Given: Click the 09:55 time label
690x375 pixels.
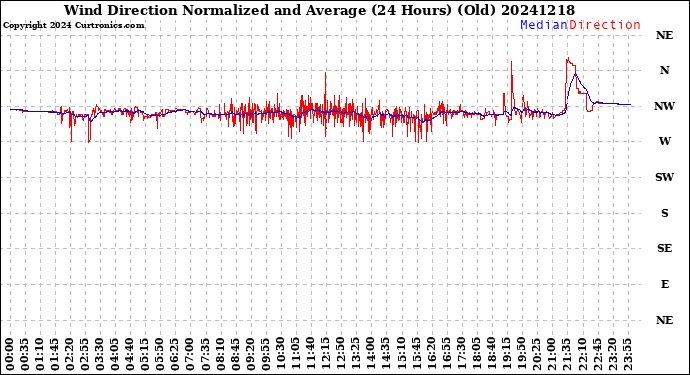Looking at the screenshot, I should tap(266, 355).
